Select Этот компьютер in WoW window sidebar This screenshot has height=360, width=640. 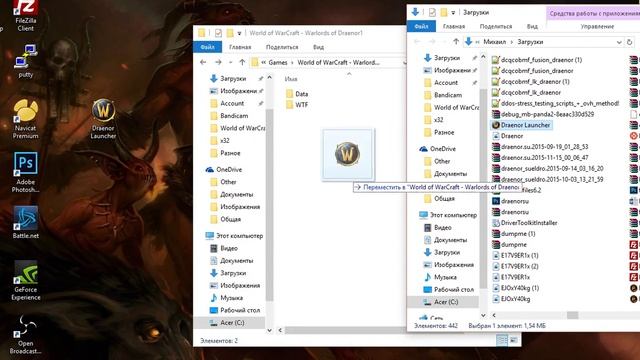tap(234, 236)
